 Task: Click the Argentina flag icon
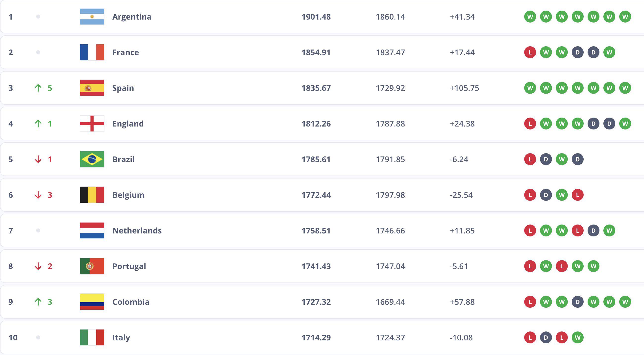click(x=92, y=17)
